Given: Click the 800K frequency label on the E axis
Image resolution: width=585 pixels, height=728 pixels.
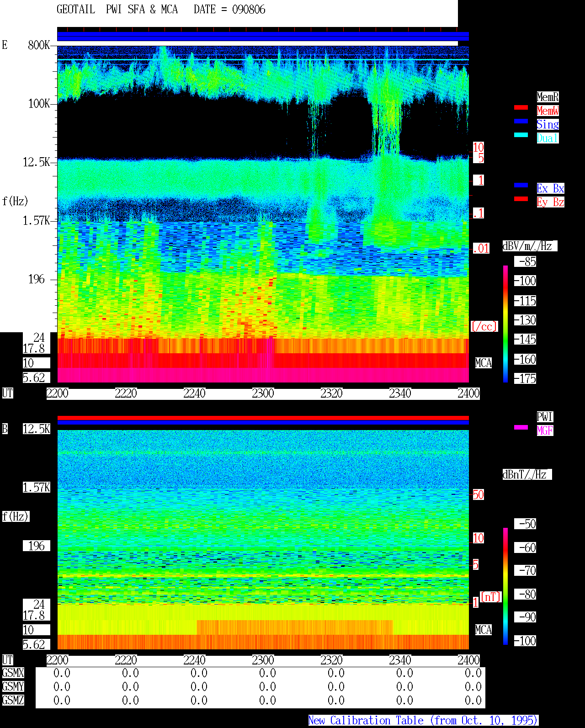Looking at the screenshot, I should [x=39, y=45].
